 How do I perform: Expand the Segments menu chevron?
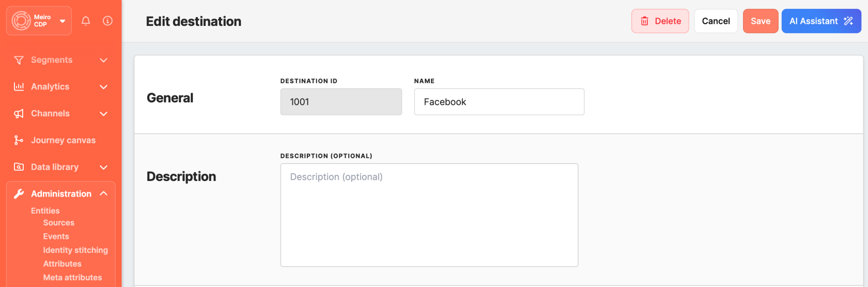click(103, 60)
